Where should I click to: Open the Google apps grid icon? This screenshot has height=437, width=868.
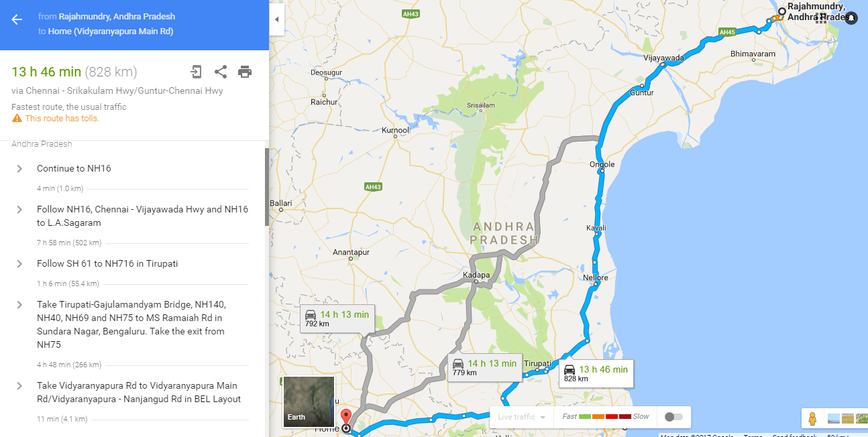[821, 18]
